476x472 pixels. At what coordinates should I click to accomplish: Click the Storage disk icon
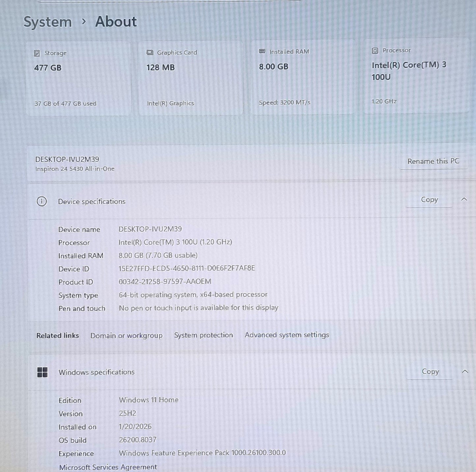coord(37,53)
